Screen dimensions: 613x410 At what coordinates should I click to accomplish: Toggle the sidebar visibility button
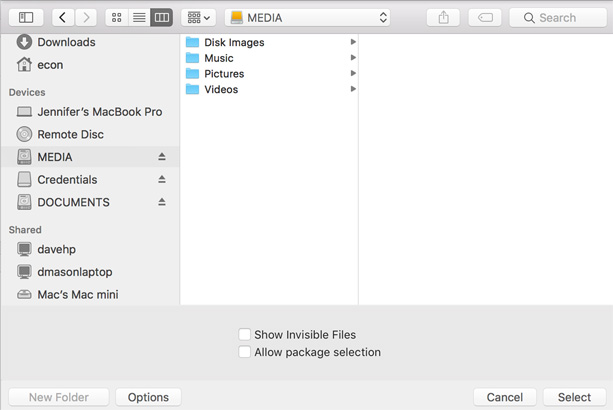click(x=26, y=18)
